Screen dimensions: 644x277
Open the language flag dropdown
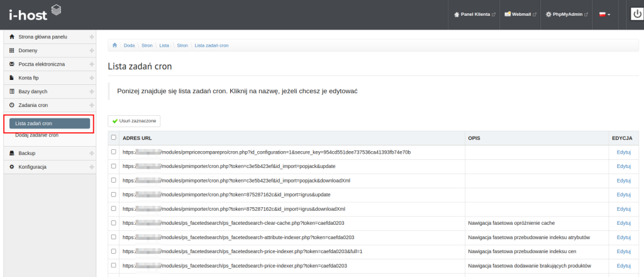click(604, 14)
